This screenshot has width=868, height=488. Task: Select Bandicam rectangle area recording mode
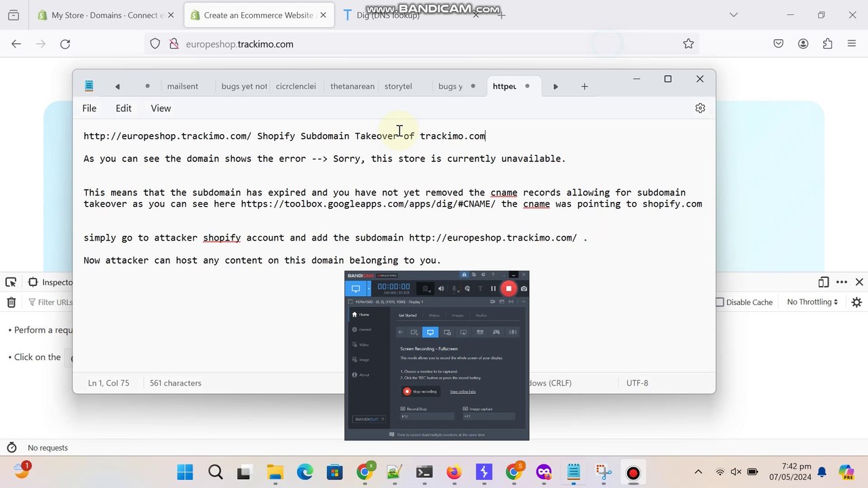(414, 332)
